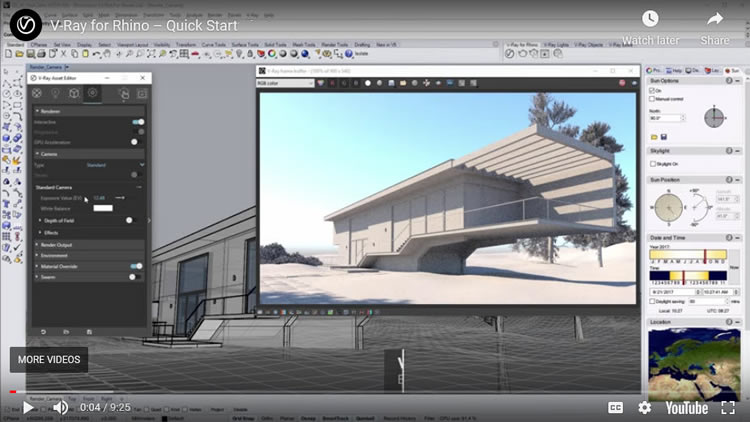Screen dimensions: 750x422
Task: Click the Pan hand icon in Rhino toolbar
Action: pos(107,54)
